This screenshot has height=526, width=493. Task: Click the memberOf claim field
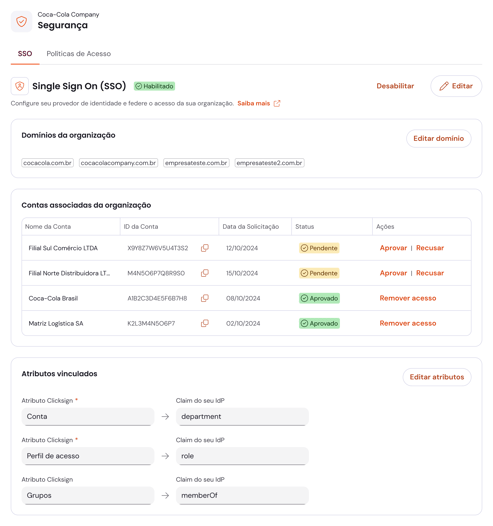coord(242,495)
